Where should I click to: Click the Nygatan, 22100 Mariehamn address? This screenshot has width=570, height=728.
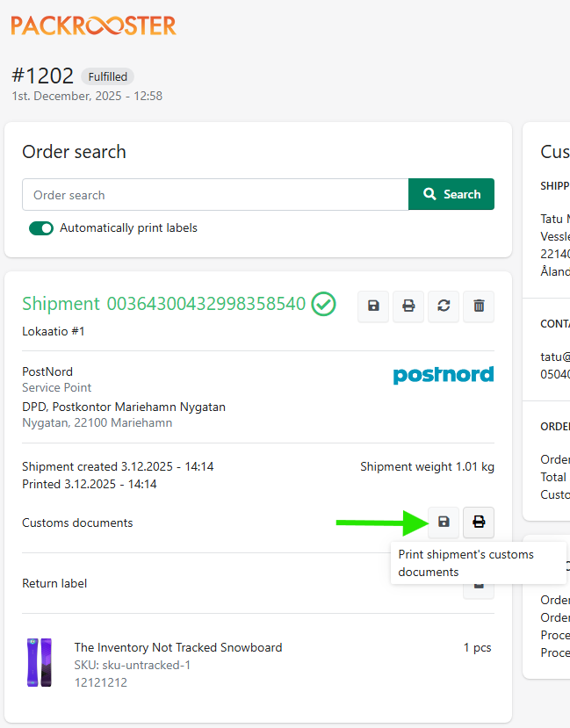(97, 422)
